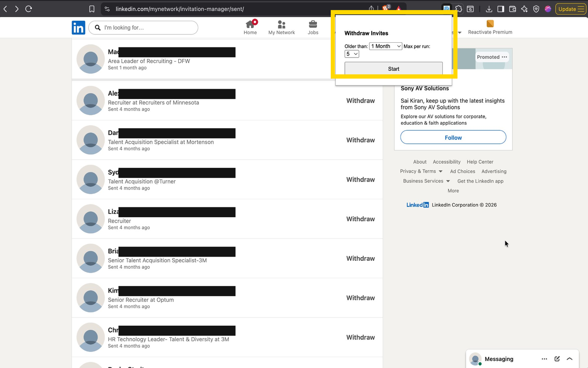
Task: Click the LinkedIn logo
Action: [79, 28]
